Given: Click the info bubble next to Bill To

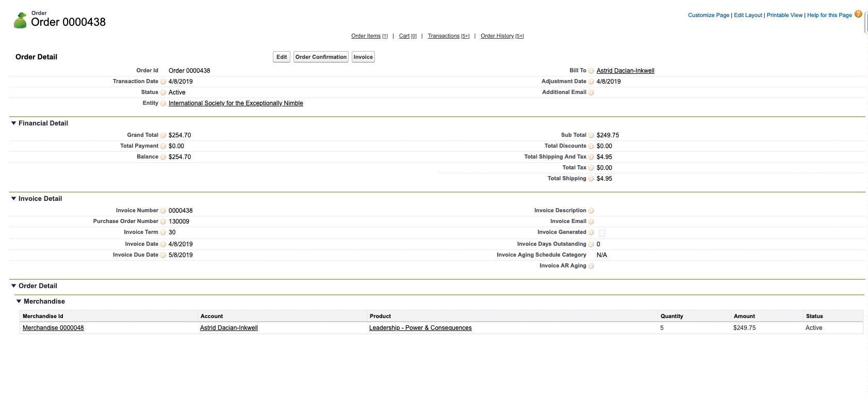Looking at the screenshot, I should point(591,71).
